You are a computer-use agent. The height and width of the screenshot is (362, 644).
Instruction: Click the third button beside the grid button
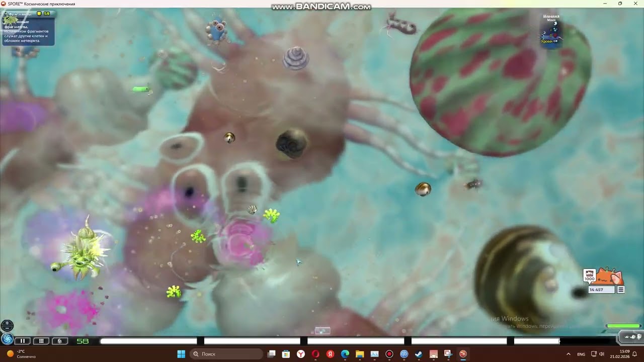(59, 341)
